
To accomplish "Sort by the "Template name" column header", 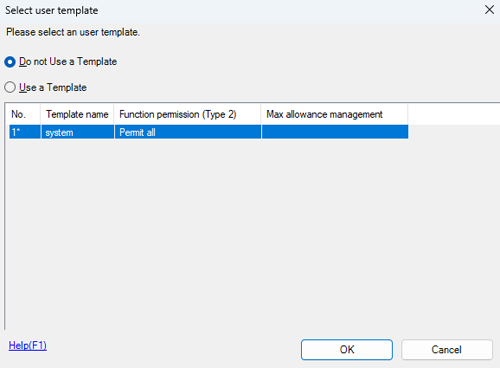I will coord(77,114).
